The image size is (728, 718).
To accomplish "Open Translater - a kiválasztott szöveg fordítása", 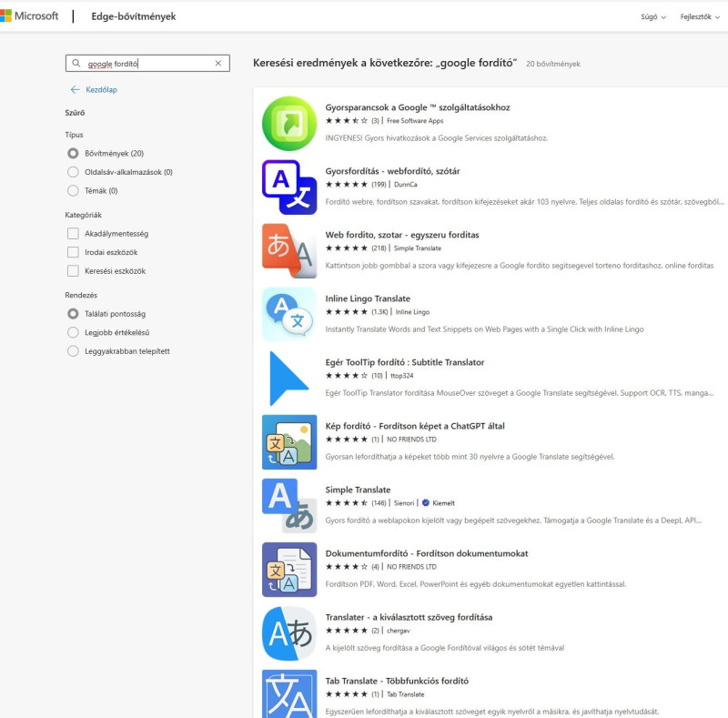I will pyautogui.click(x=409, y=617).
